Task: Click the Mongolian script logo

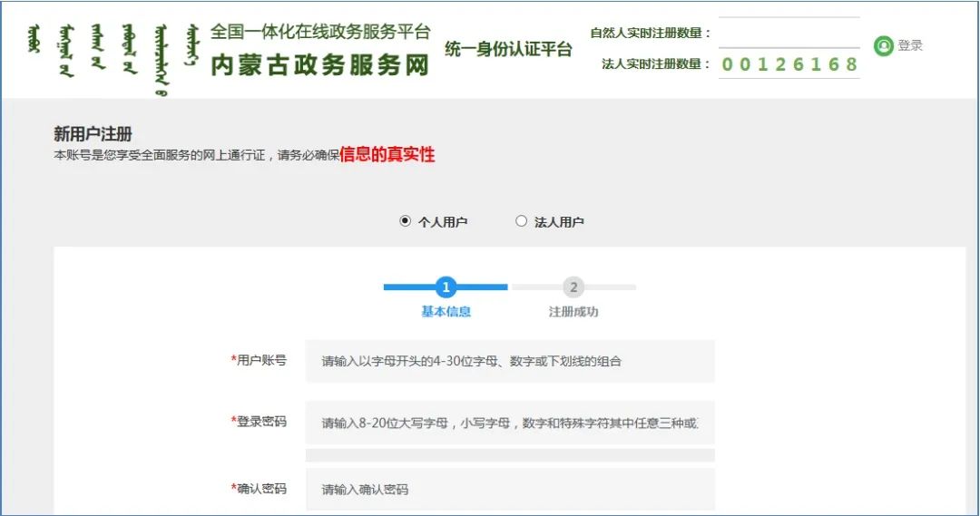Action: pyautogui.click(x=113, y=56)
